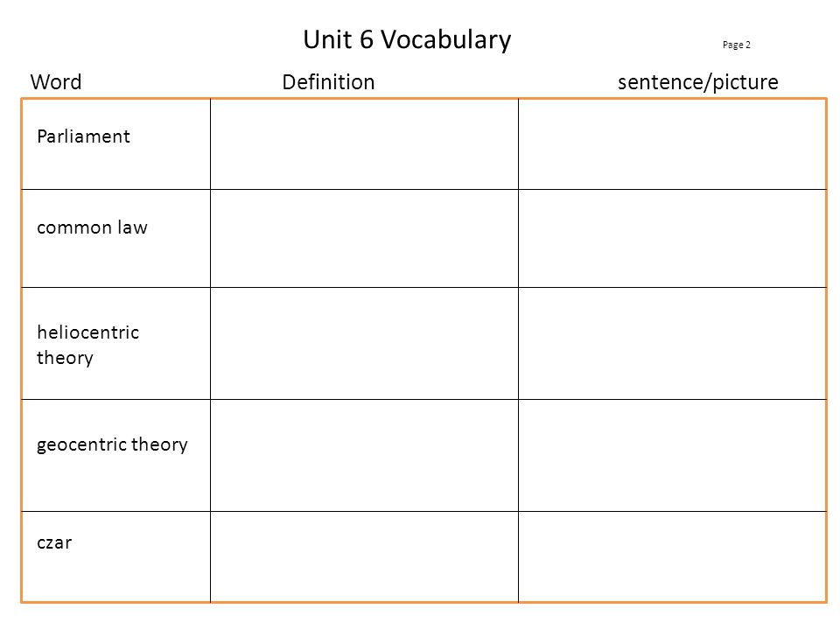Screen dimensions: 840x630
Task: Click the sentence/picture cell for common law
Action: tap(672, 238)
